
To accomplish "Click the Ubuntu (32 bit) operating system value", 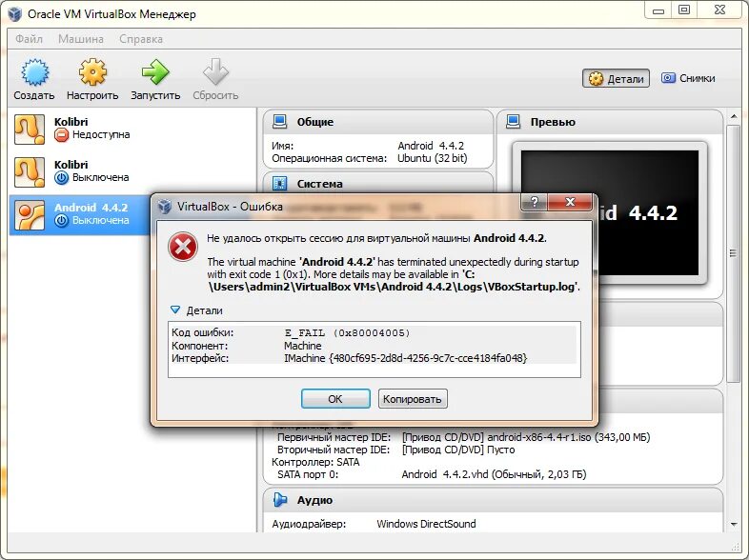I will tap(433, 158).
